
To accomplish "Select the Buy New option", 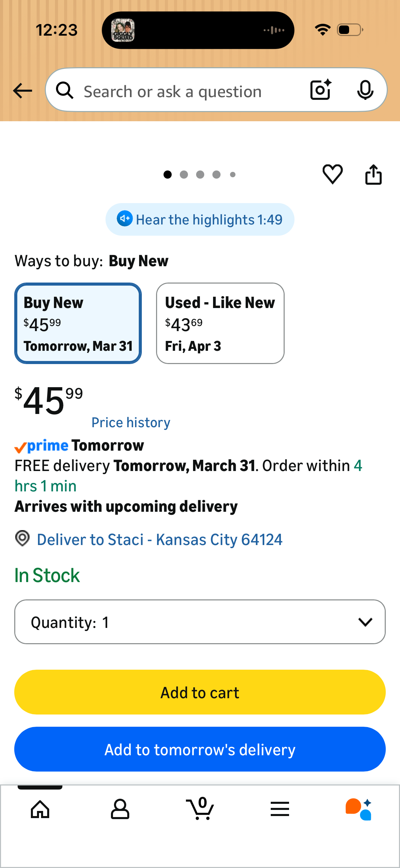I will 78,323.
